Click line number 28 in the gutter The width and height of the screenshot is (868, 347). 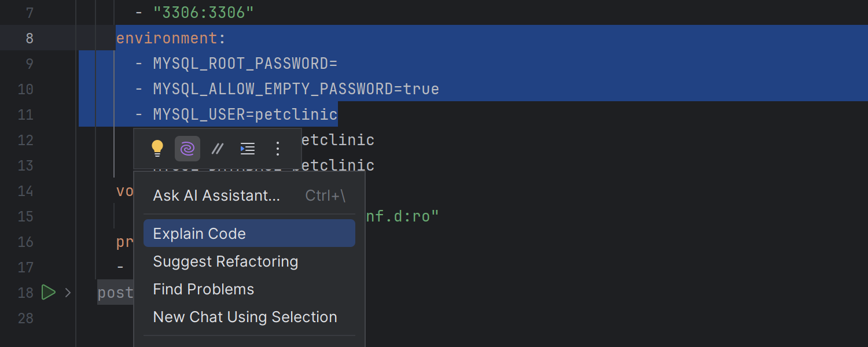point(26,318)
